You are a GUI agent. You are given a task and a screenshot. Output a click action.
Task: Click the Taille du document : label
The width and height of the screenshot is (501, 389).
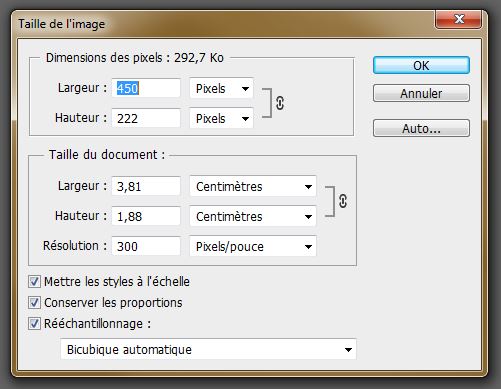click(x=107, y=155)
